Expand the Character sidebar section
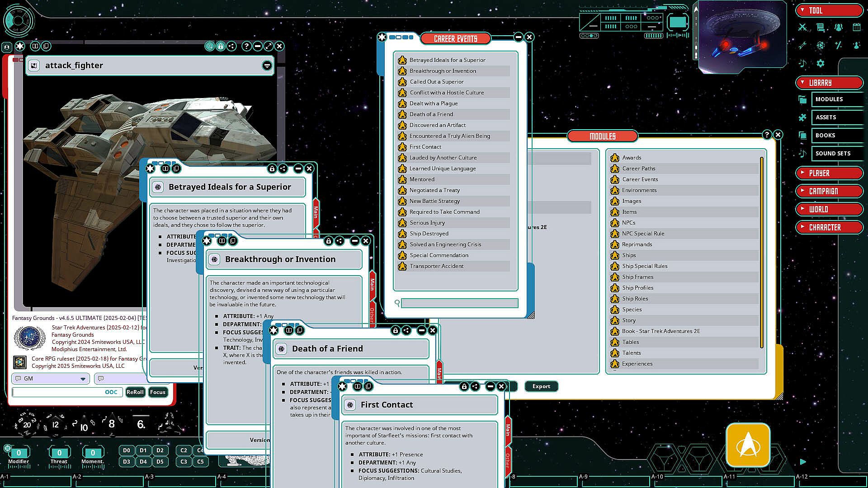Viewport: 868px width, 488px height. coord(829,227)
